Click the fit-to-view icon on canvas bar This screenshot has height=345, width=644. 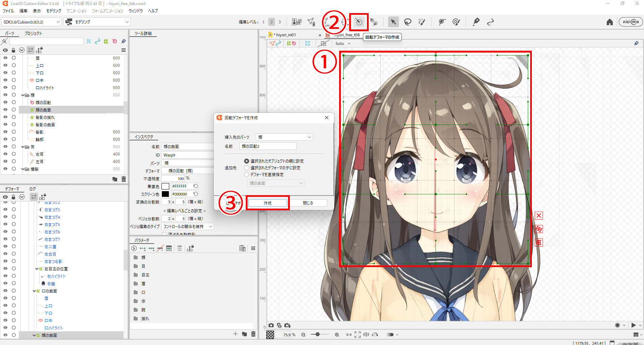(x=357, y=335)
